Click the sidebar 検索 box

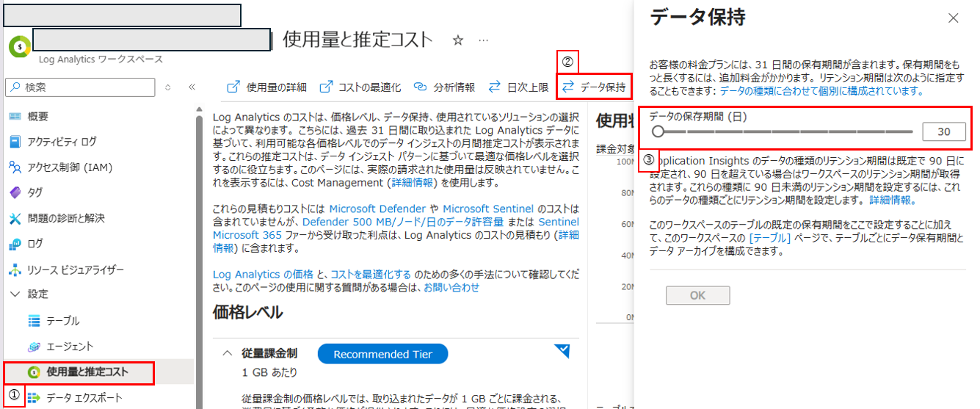click(80, 87)
